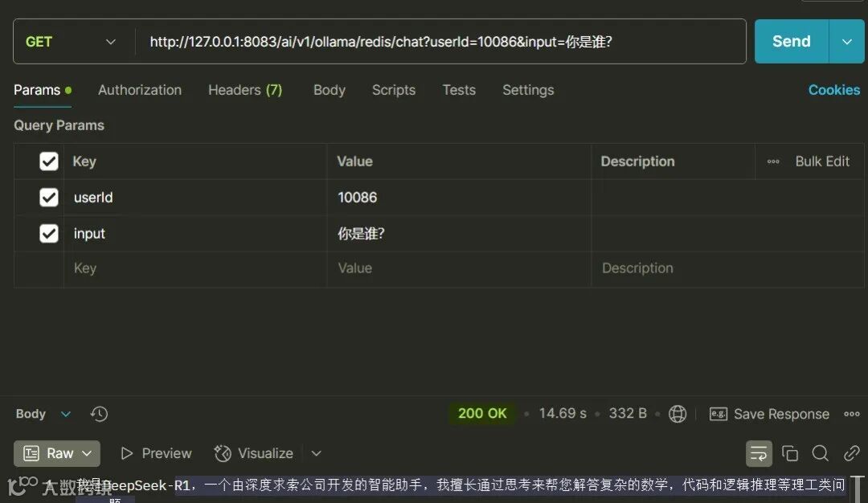Click the Save Response icon

tap(718, 413)
